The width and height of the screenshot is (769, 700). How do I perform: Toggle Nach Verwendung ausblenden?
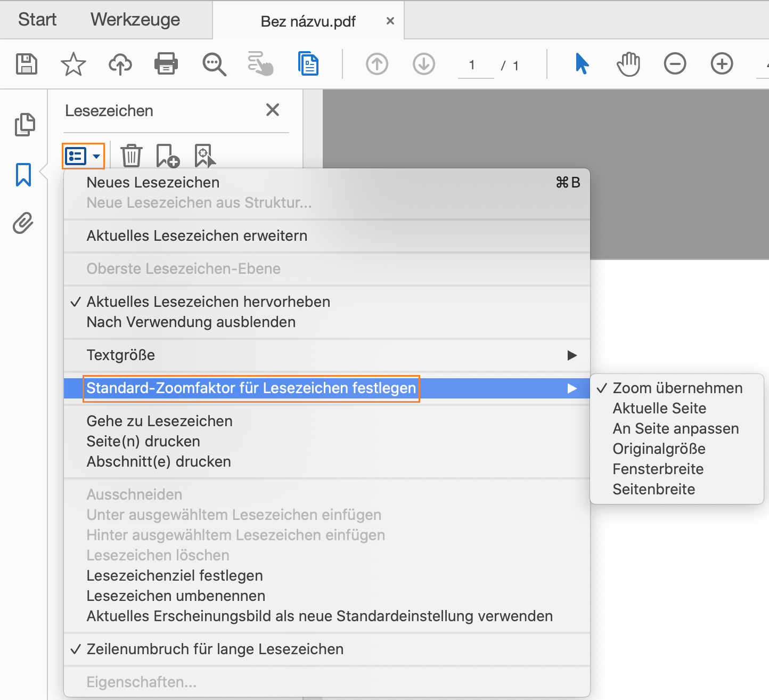327,322
